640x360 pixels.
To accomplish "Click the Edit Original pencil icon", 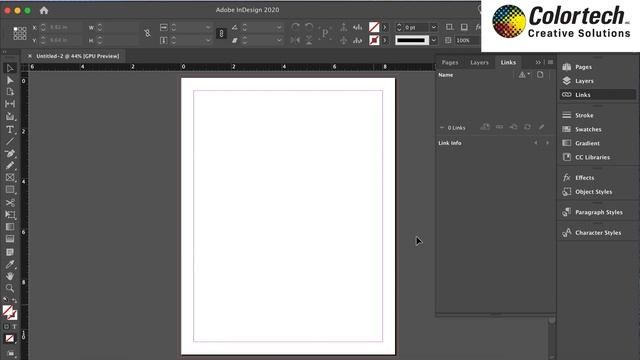I will click(x=541, y=127).
